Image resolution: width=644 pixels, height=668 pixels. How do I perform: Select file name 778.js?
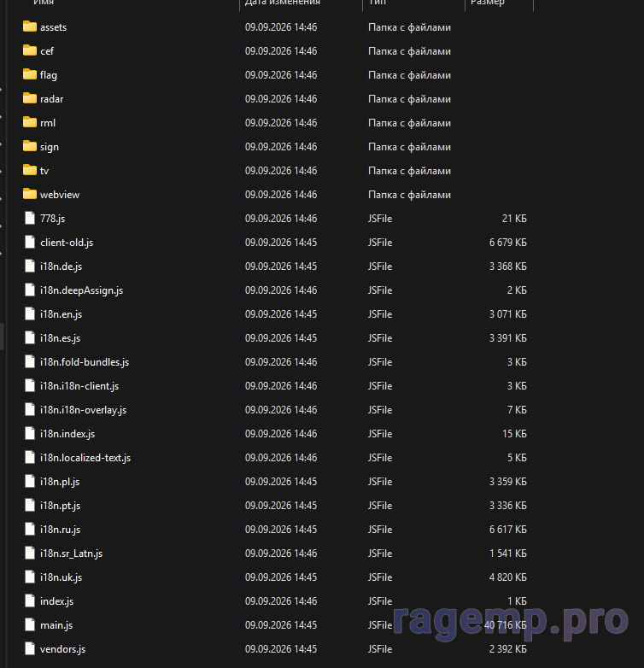(x=52, y=219)
